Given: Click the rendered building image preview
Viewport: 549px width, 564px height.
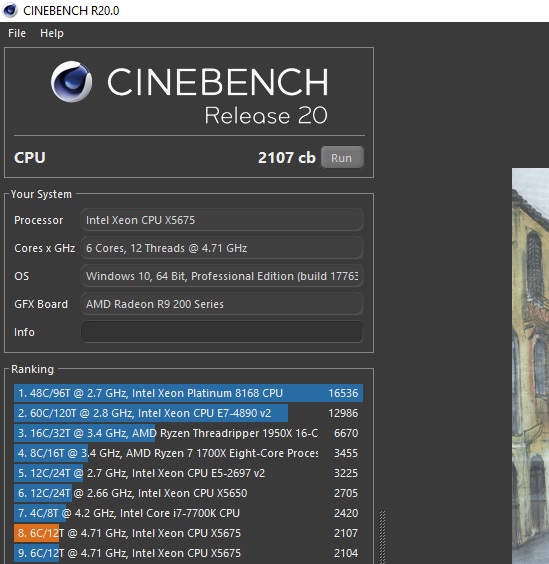Looking at the screenshot, I should pyautogui.click(x=530, y=366).
